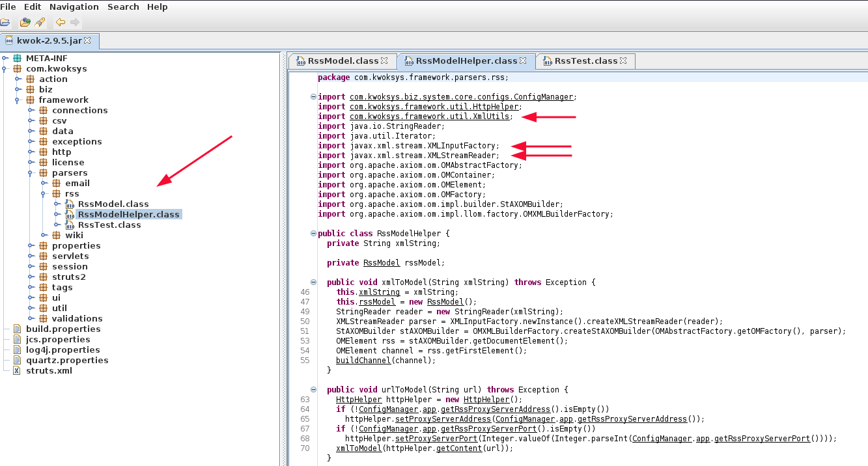
Task: Close the RssTest.class editor tab
Action: coord(623,61)
